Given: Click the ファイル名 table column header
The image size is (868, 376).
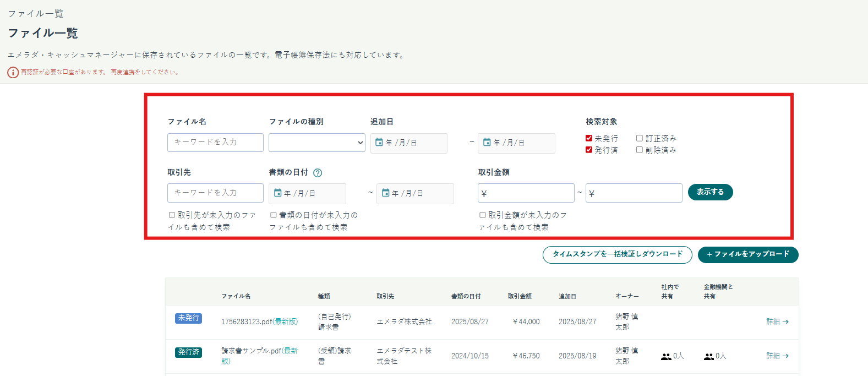Looking at the screenshot, I should [x=236, y=296].
